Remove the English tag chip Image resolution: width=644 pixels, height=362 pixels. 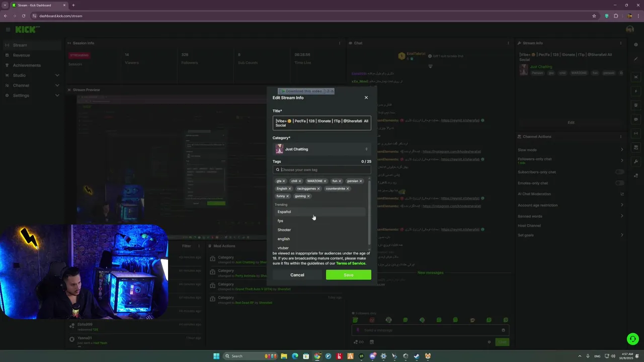pos(290,189)
